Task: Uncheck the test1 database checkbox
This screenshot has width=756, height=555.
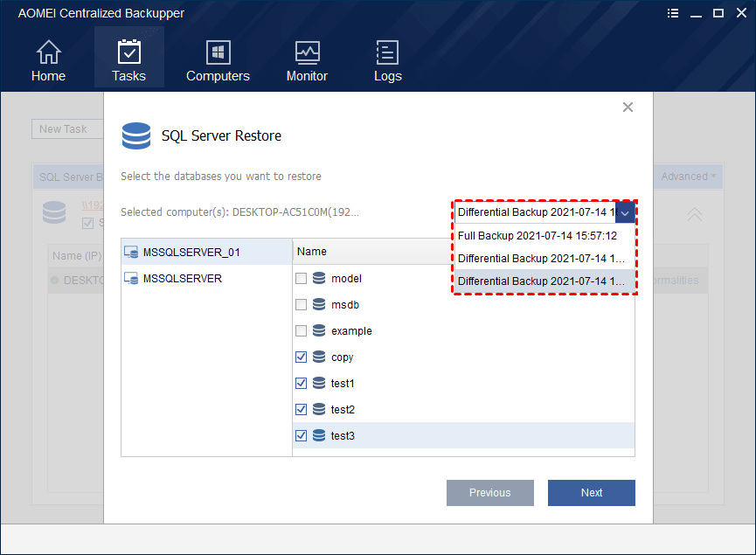Action: [x=301, y=383]
